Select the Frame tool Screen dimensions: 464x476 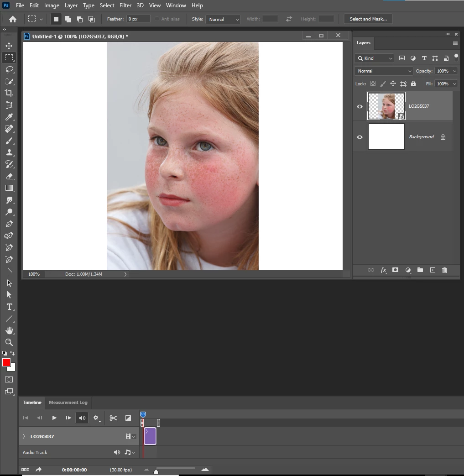9,105
